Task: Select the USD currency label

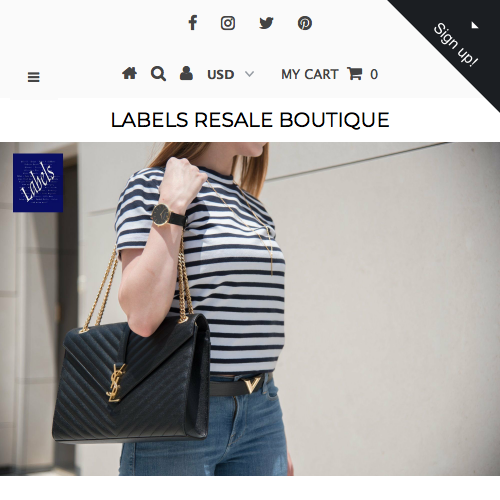Action: click(x=220, y=74)
